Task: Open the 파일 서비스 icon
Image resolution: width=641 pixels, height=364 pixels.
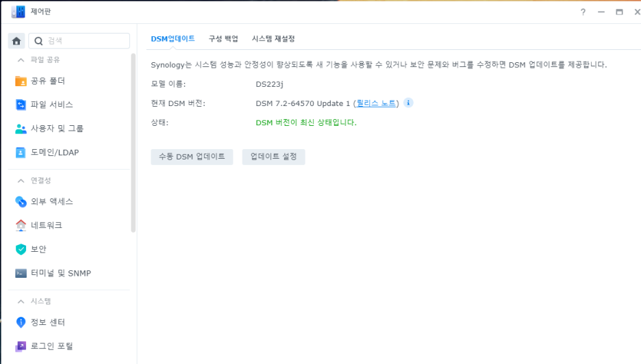Action: click(x=21, y=105)
